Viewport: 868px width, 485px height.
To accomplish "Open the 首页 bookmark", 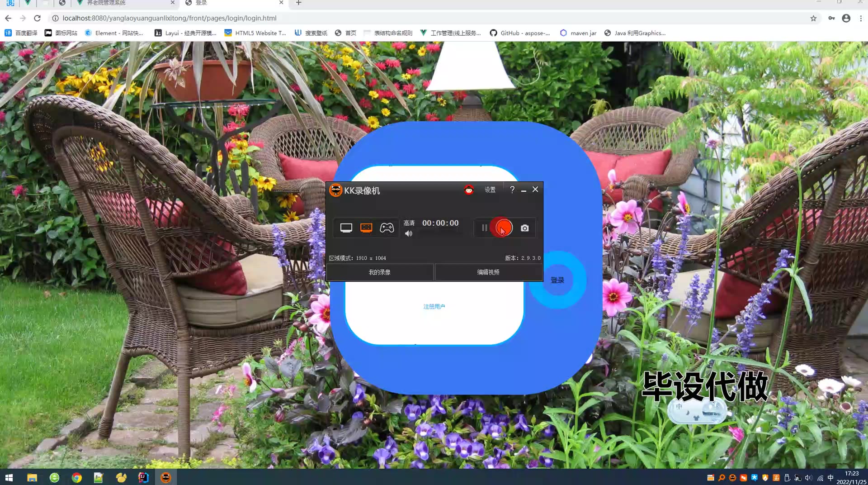I will (x=345, y=33).
